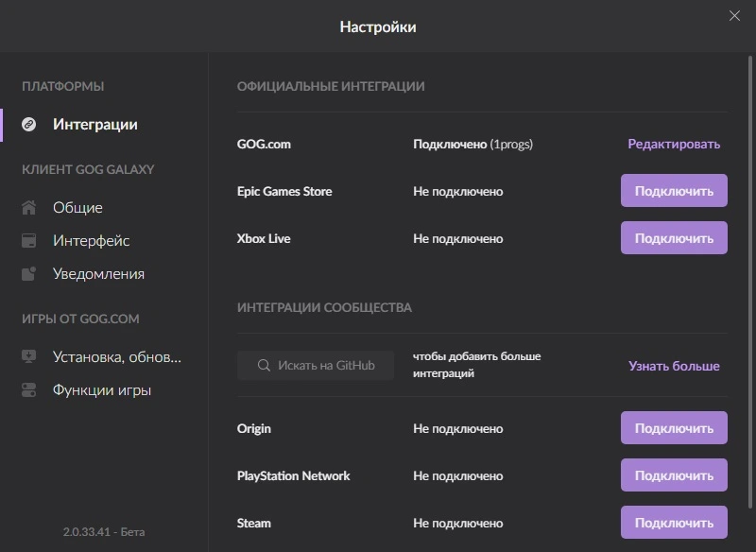Click Редактировать for GOG.com
The image size is (756, 552).
coord(674,144)
